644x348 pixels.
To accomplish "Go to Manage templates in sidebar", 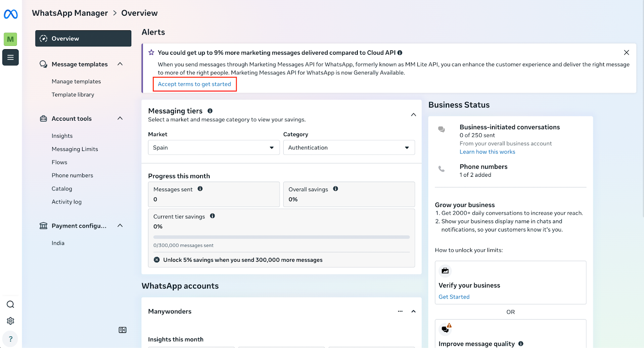I will point(76,81).
